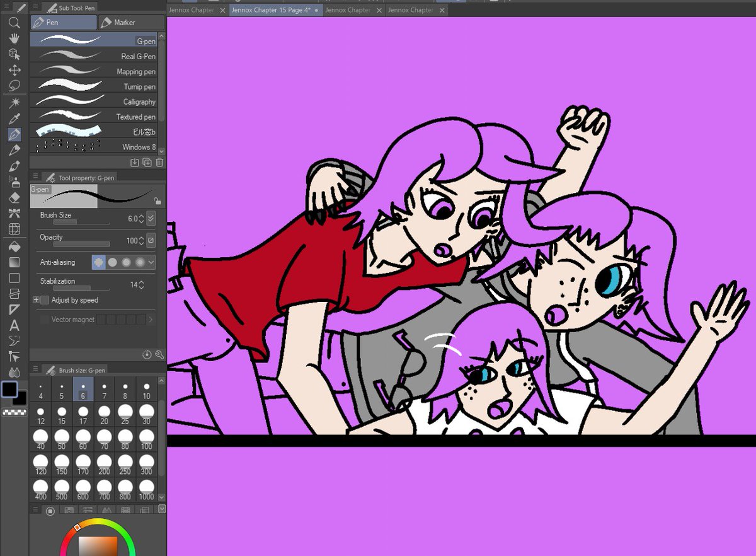Select the Textured pen sub tool

(x=94, y=117)
